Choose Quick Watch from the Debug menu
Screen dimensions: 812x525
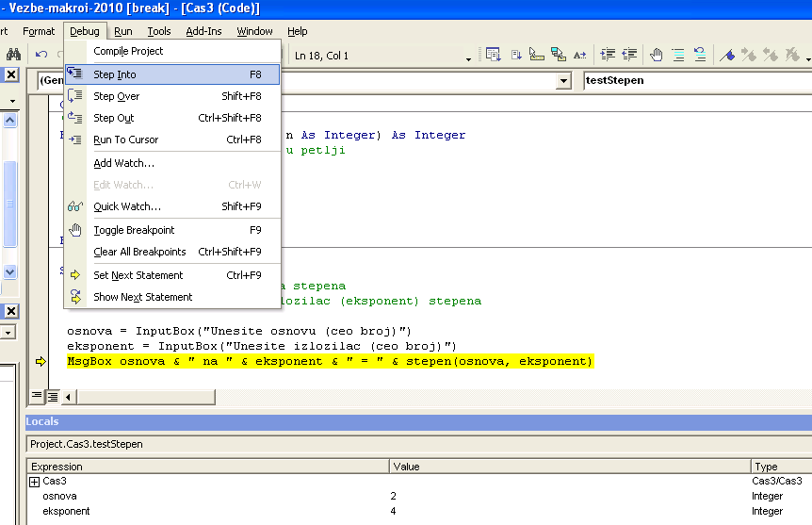pyautogui.click(x=127, y=206)
